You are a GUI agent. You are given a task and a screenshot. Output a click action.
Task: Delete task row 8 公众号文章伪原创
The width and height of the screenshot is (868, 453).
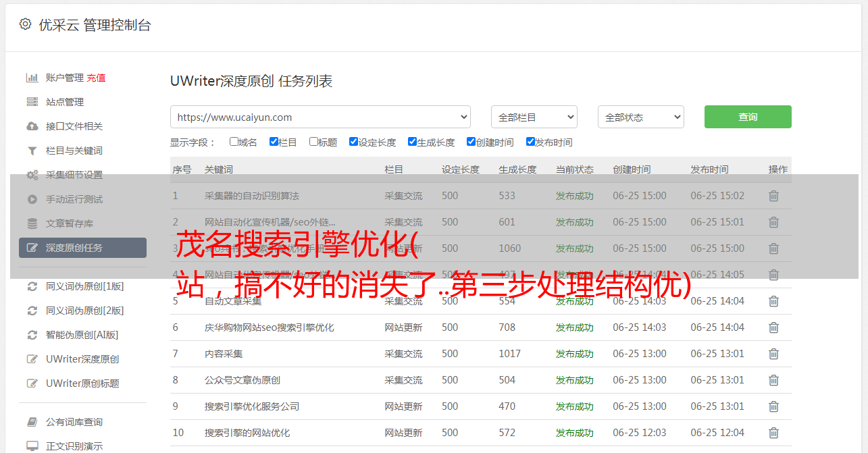pos(774,380)
